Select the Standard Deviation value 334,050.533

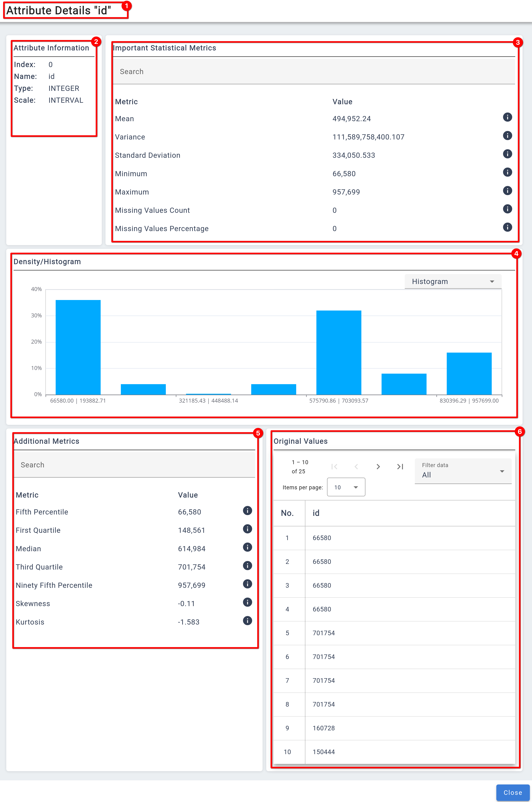(354, 155)
